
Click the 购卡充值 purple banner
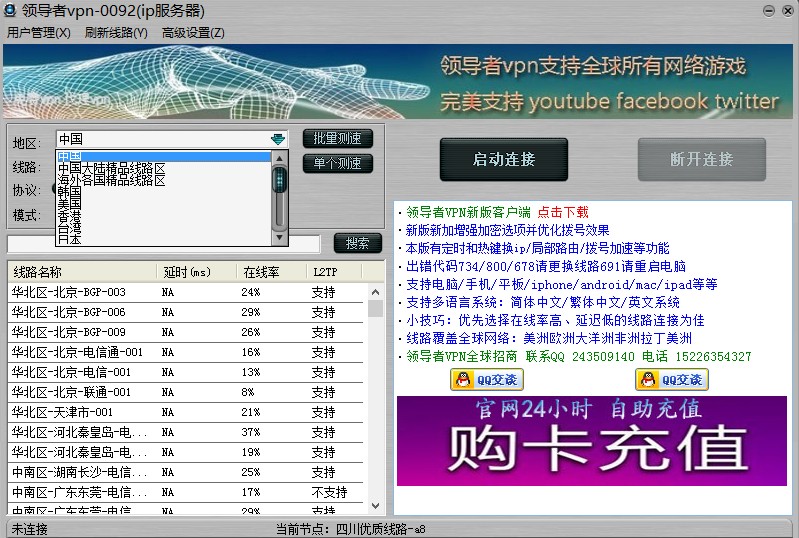click(x=592, y=441)
